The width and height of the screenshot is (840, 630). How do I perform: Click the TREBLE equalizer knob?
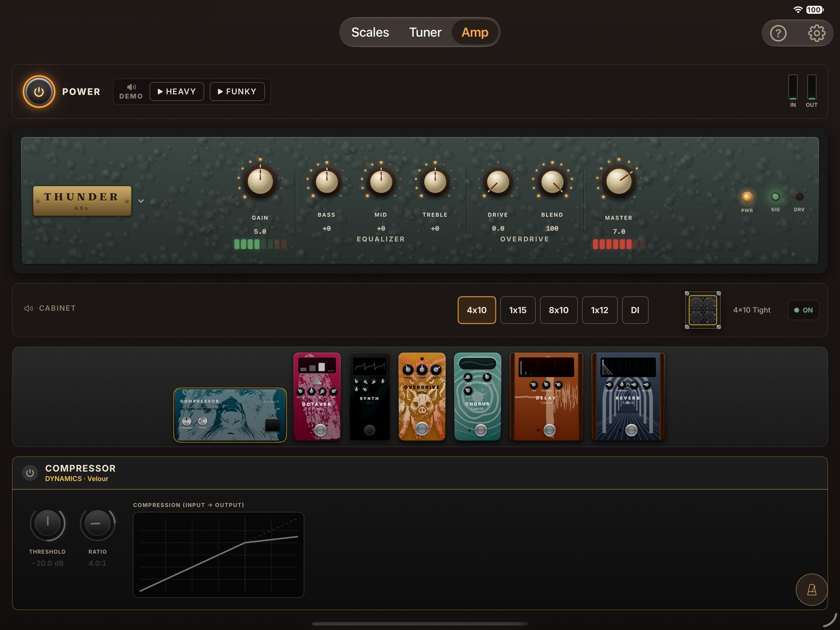pyautogui.click(x=435, y=182)
